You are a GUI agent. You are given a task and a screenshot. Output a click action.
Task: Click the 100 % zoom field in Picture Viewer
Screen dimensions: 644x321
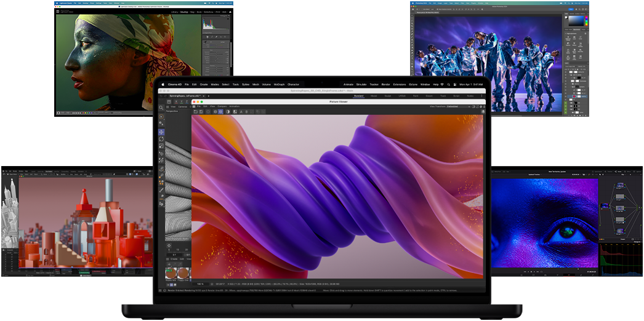coord(201,284)
